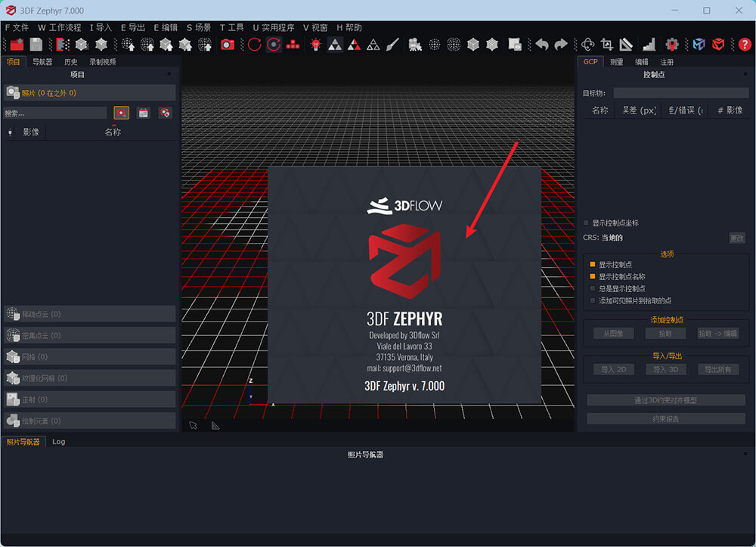
Task: Click the red new project folder icon
Action: (x=17, y=45)
